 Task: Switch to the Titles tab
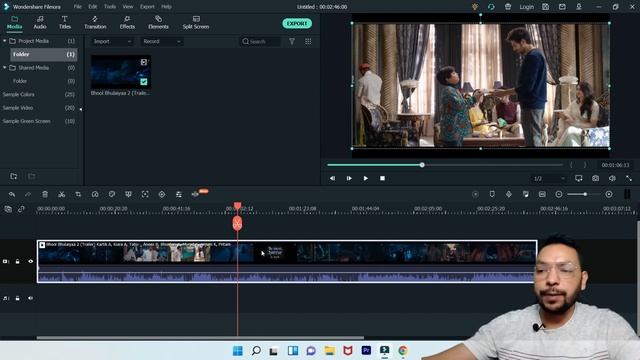pos(64,22)
